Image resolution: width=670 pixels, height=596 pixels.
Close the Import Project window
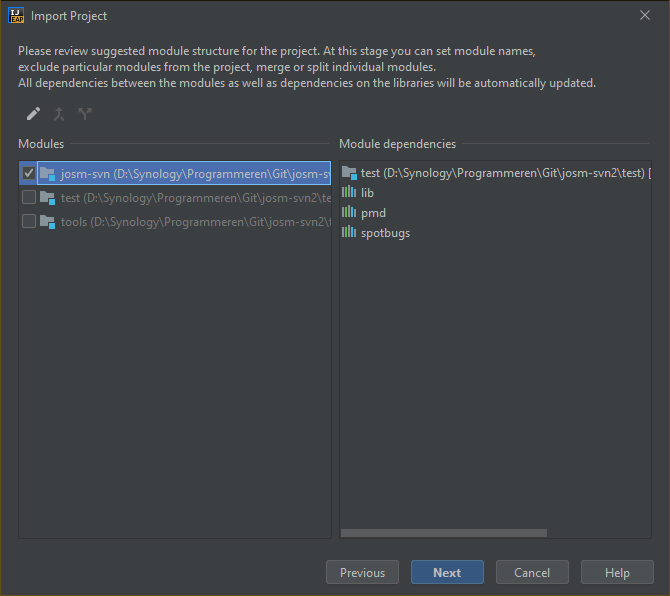pyautogui.click(x=644, y=15)
